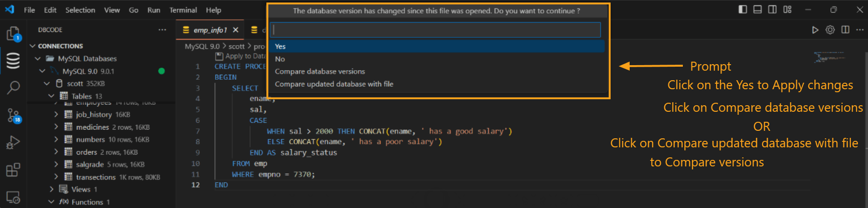Toggle the secondary side bar layout icon
This screenshot has width=868, height=208.
773,10
